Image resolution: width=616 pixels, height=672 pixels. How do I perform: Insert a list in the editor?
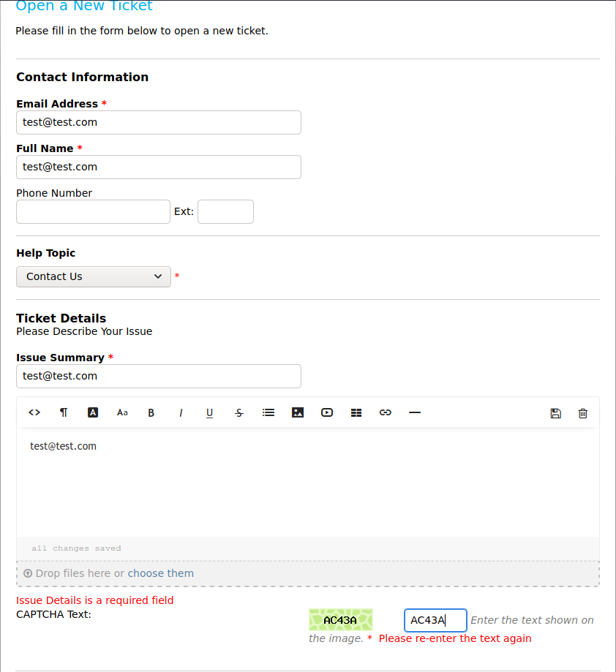tap(268, 412)
